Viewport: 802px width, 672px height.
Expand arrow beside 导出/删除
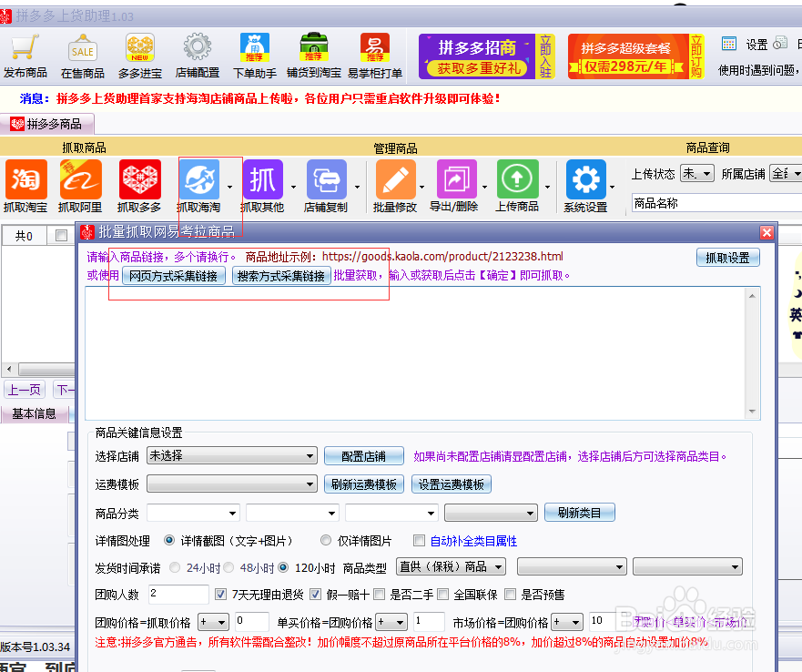[x=484, y=187]
